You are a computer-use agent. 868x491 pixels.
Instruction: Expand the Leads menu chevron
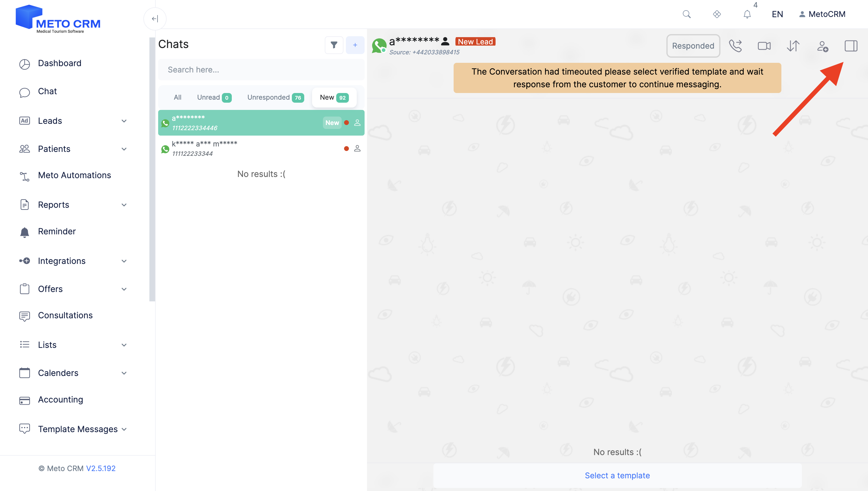click(124, 121)
